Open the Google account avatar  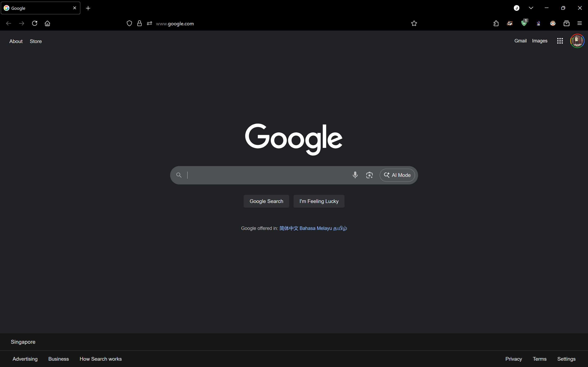pyautogui.click(x=577, y=41)
